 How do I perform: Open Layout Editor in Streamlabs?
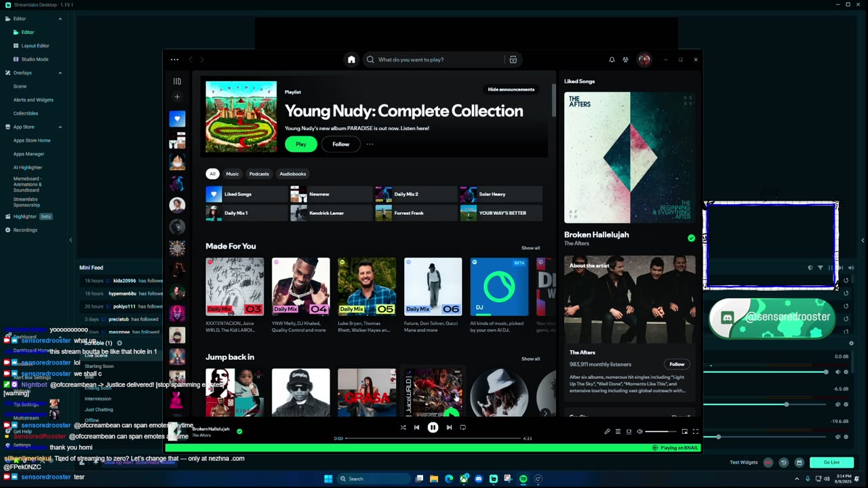[x=35, y=45]
